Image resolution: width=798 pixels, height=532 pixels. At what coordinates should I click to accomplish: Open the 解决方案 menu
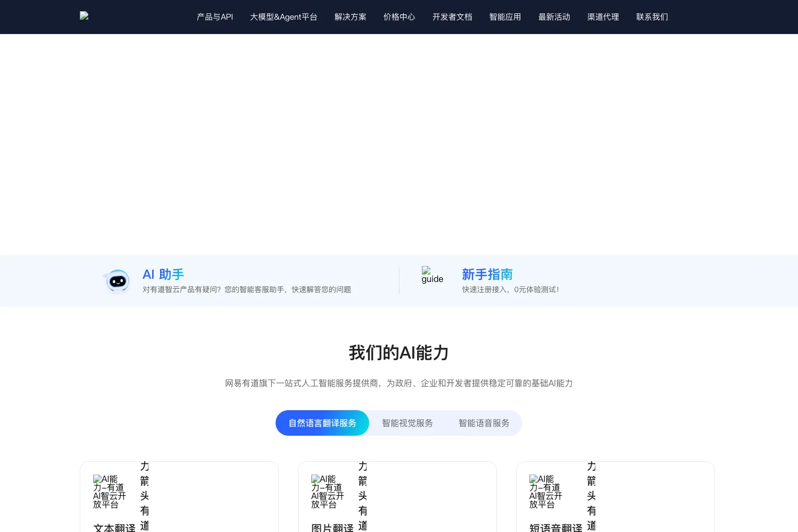[351, 17]
